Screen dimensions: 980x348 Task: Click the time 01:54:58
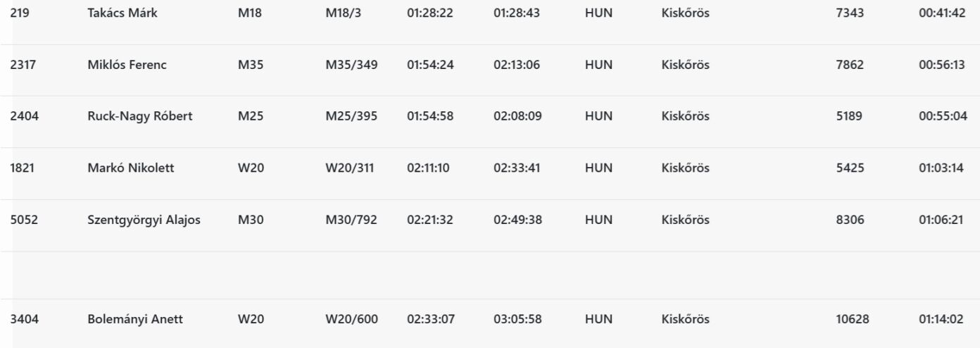click(x=430, y=116)
